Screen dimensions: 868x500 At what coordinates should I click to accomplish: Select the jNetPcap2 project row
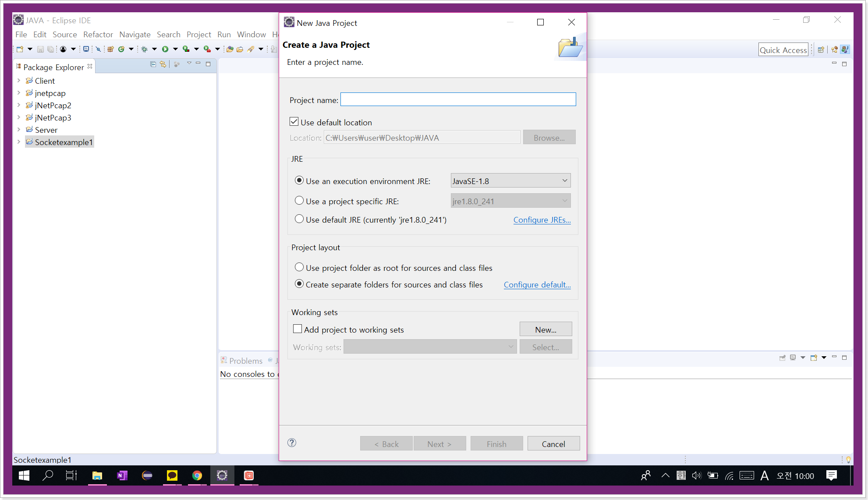pos(49,105)
